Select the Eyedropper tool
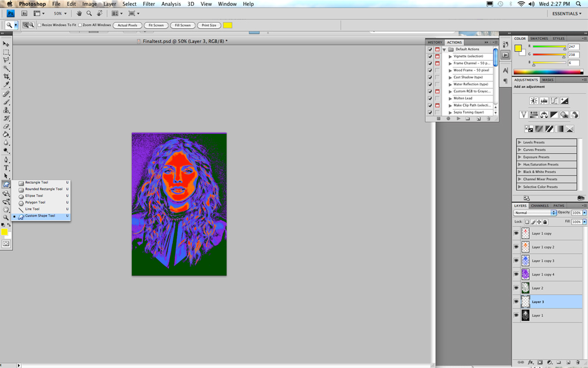Viewport: 588px width, 368px height. [6, 85]
